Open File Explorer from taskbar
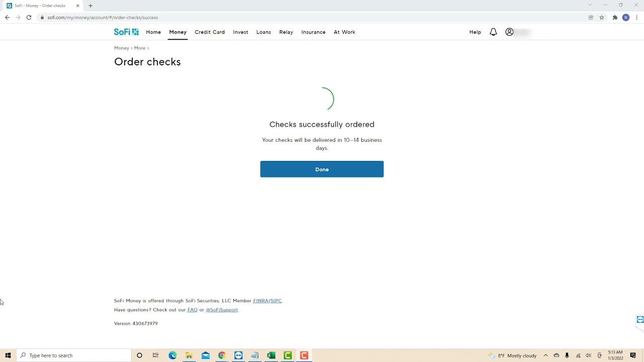Image resolution: width=644 pixels, height=362 pixels. (189, 355)
